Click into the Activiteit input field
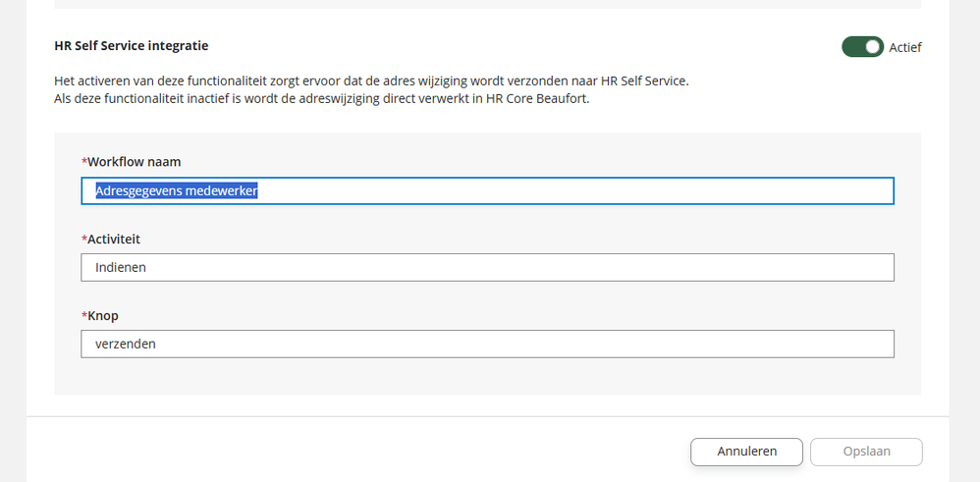Screen dimensions: 980x482 pyautogui.click(x=487, y=268)
